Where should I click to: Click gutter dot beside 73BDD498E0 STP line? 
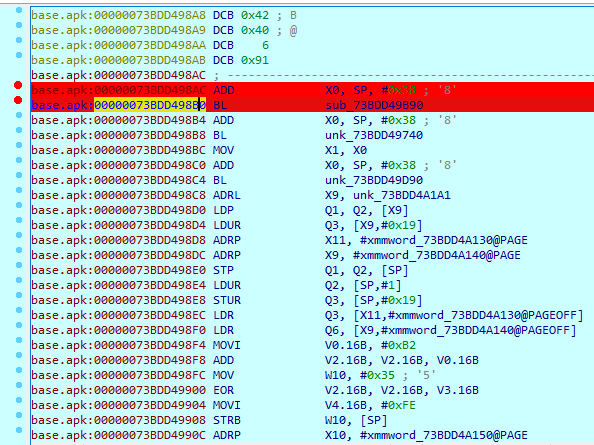[x=19, y=265]
